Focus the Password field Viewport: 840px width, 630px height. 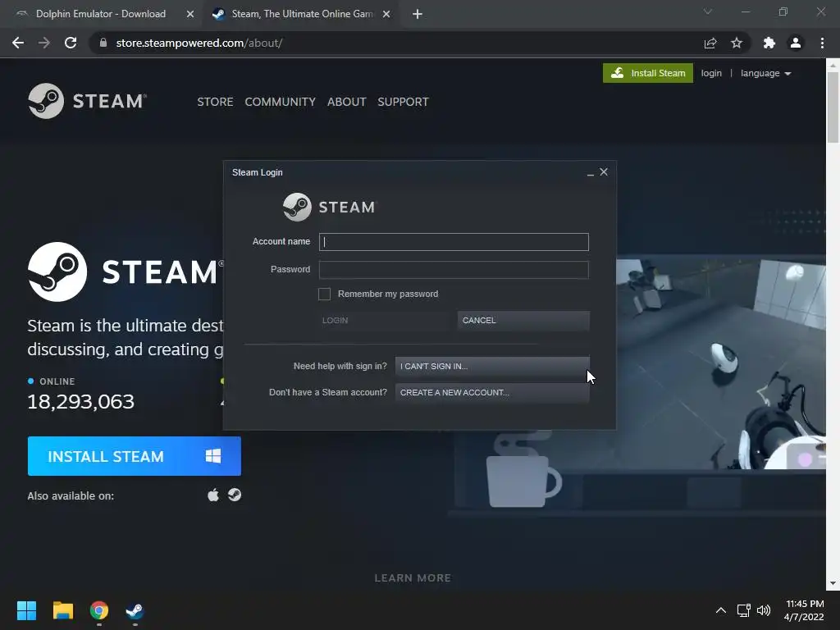point(454,269)
